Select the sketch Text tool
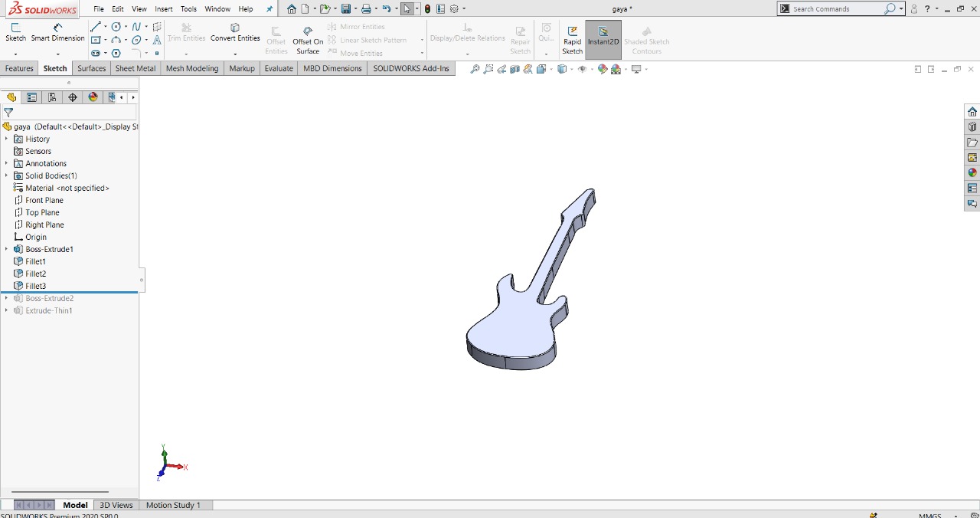Viewport: 980px width, 518px height. 157,40
